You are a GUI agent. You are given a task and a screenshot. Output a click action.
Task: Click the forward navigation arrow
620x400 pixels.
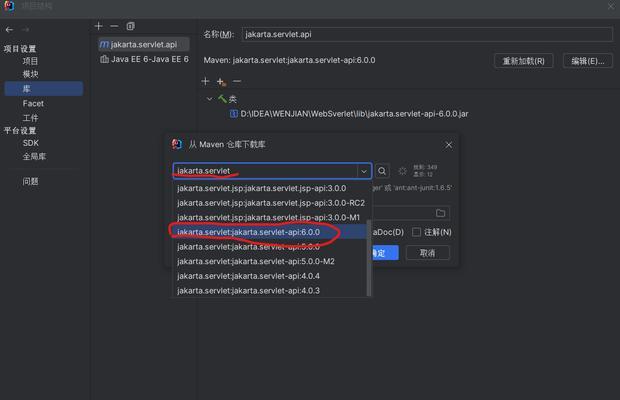pos(25,30)
